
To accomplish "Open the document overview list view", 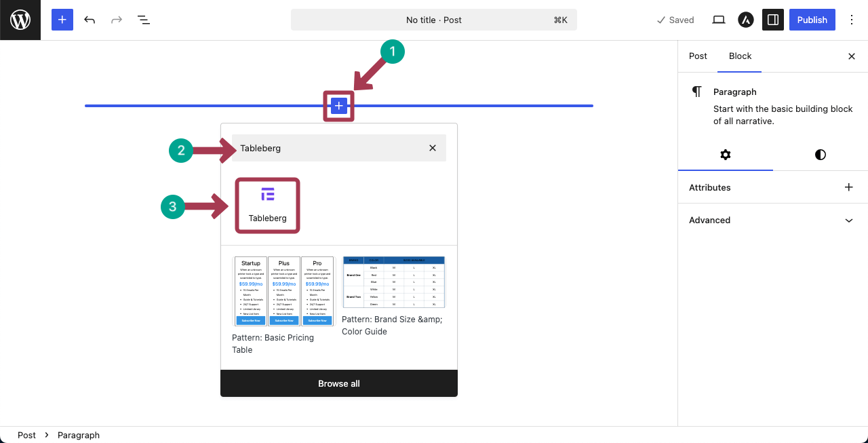I will tap(144, 20).
